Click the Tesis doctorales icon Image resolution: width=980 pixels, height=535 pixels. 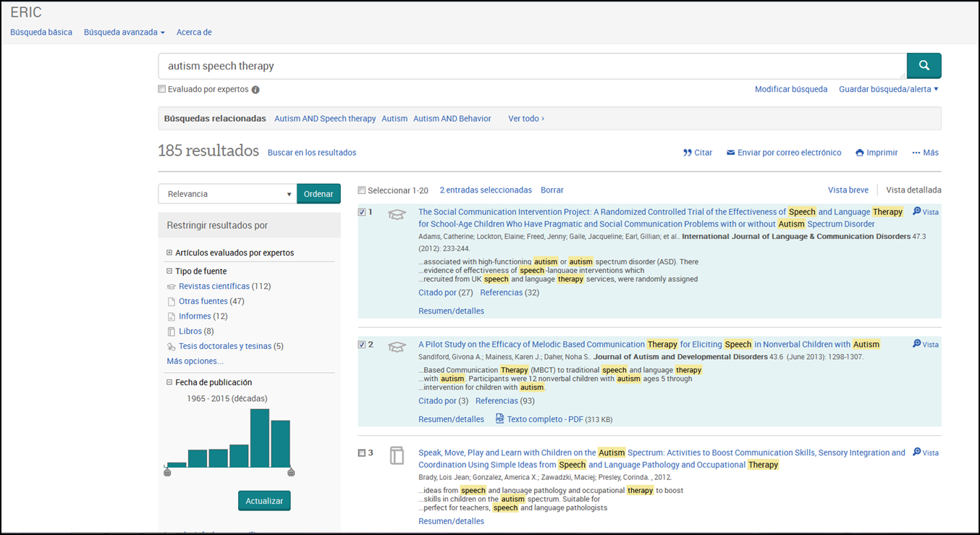pyautogui.click(x=172, y=347)
